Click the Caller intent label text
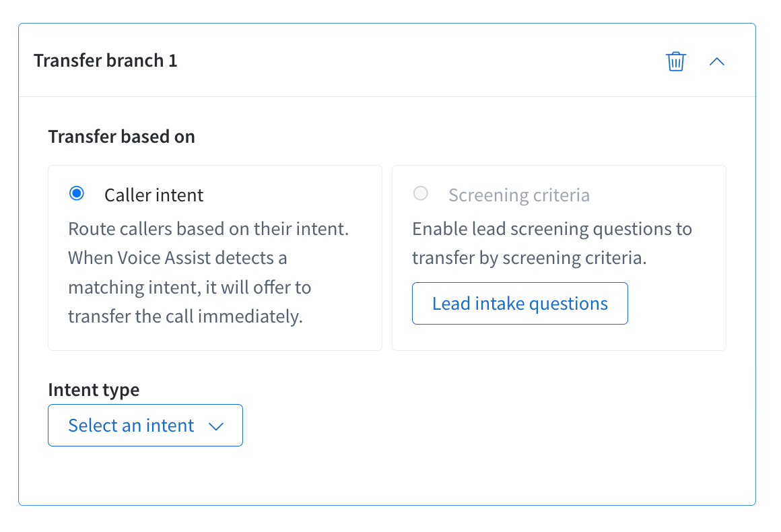Viewport: 781px width, 532px height. point(154,195)
